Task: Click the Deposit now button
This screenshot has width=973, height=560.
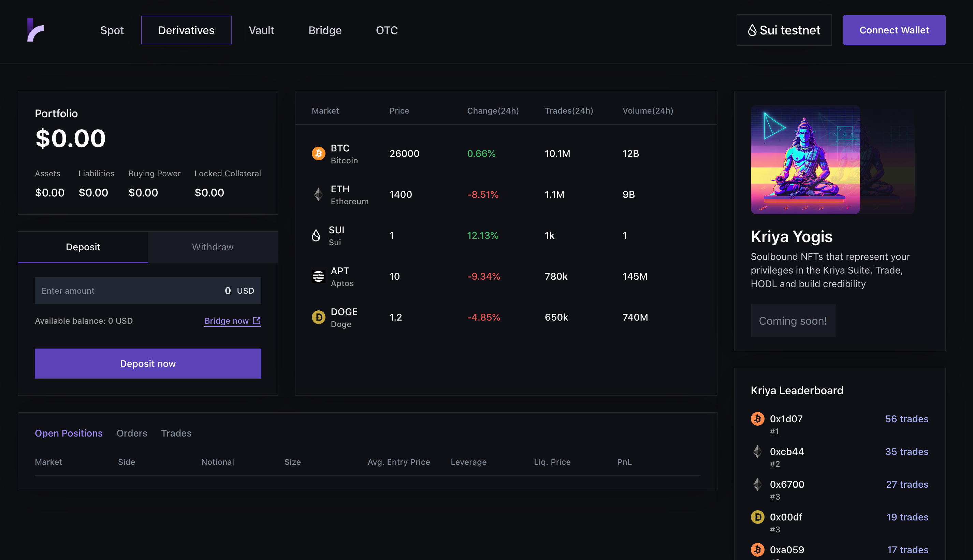Action: click(148, 364)
